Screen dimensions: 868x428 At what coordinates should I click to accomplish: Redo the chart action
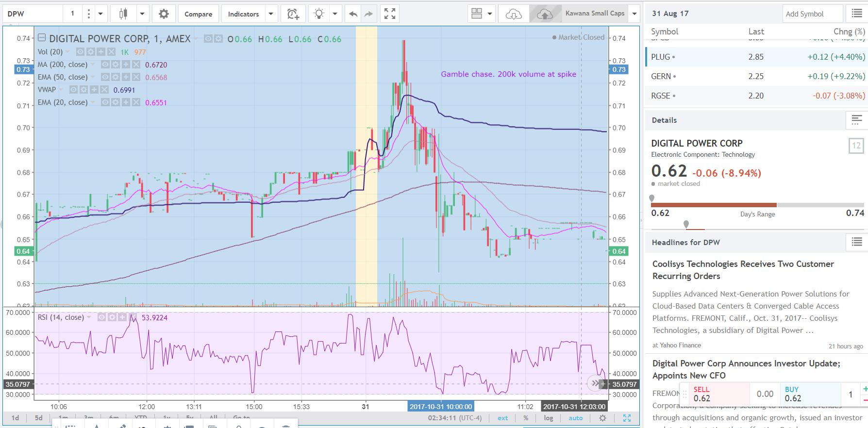[369, 14]
